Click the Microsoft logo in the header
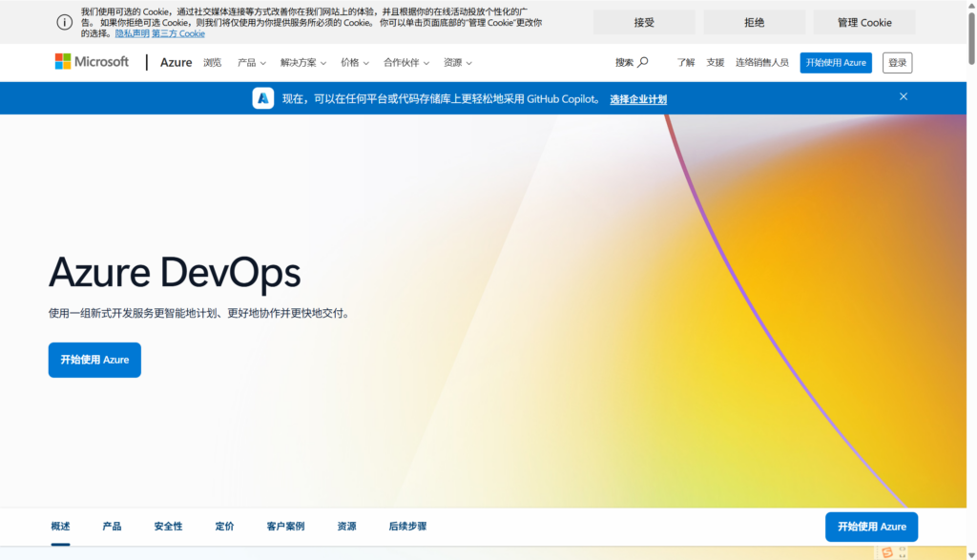 point(92,62)
